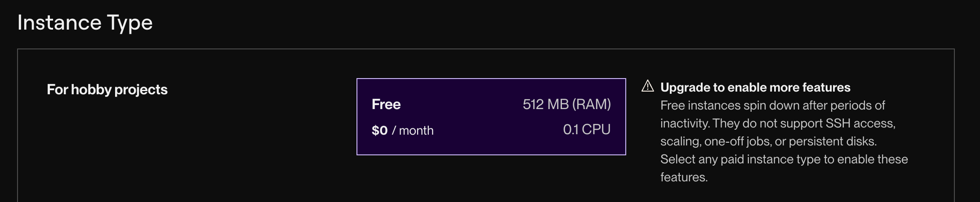
Task: Click the warning triangle icon
Action: pos(647,86)
